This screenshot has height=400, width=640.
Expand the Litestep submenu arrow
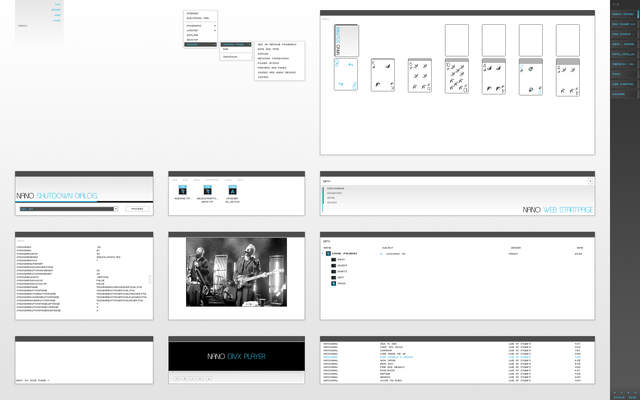215,31
